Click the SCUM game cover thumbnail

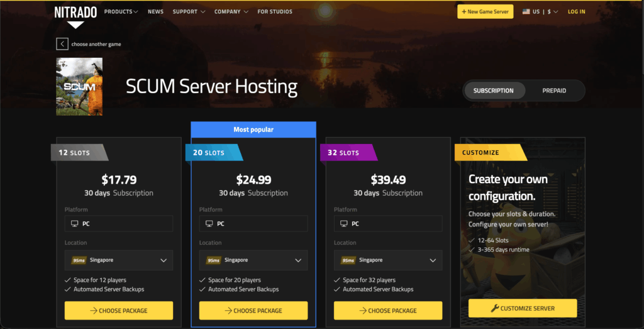(x=79, y=87)
